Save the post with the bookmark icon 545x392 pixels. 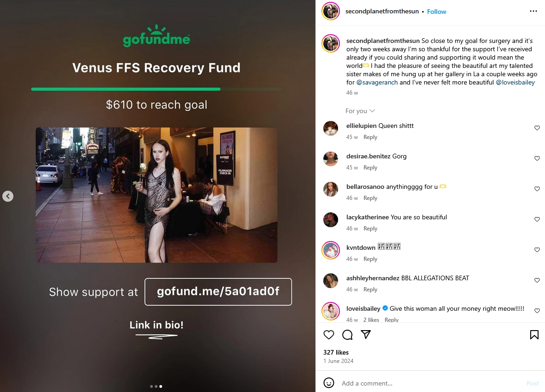534,335
